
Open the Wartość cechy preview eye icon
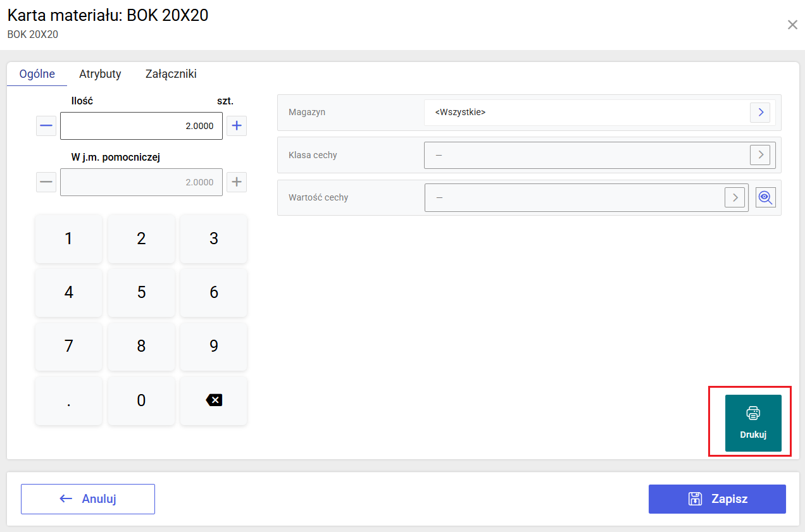[x=766, y=197]
